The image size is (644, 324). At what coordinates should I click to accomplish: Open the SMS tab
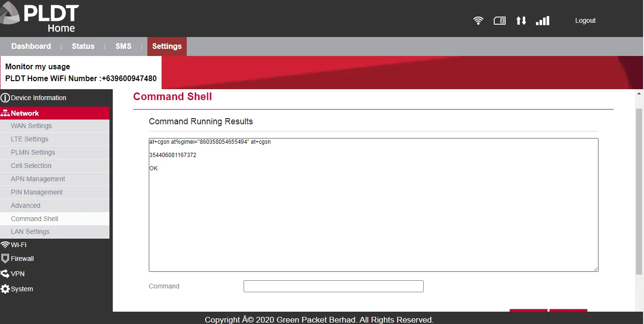123,46
